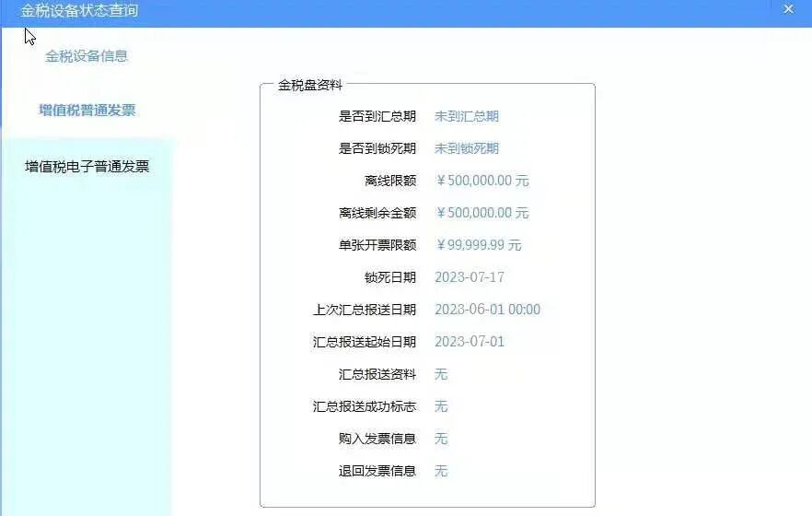The width and height of the screenshot is (812, 516).
Task: Click the 2023-06-01 00:00 report date value
Action: 487,310
